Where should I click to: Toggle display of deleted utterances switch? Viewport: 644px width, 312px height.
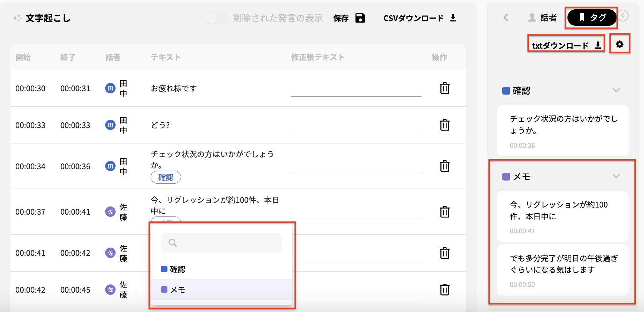click(x=216, y=18)
